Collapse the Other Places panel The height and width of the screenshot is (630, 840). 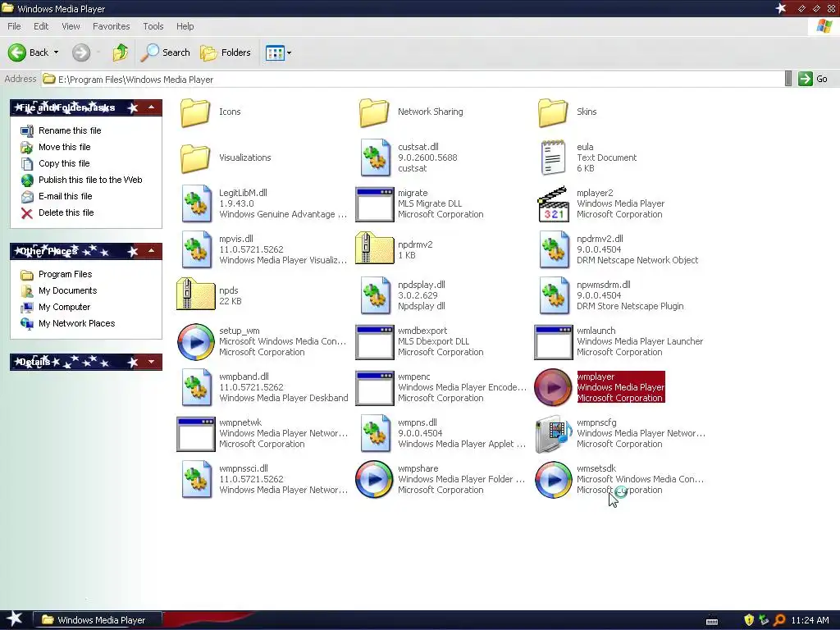[x=152, y=251]
